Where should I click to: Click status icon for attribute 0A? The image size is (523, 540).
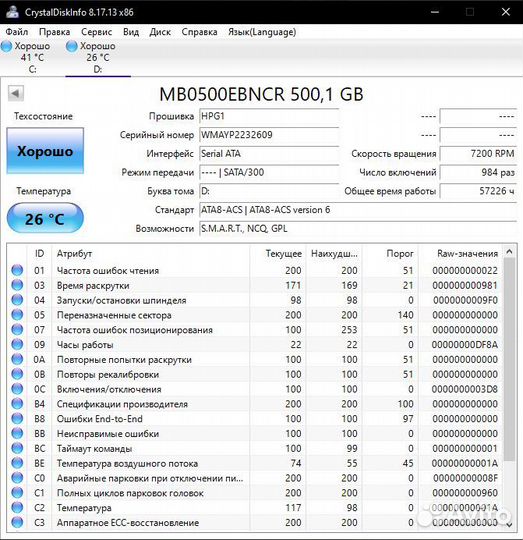pos(17,359)
